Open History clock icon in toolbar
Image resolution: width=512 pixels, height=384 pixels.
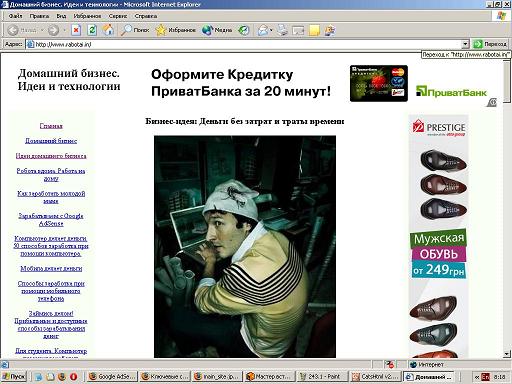pos(244,30)
